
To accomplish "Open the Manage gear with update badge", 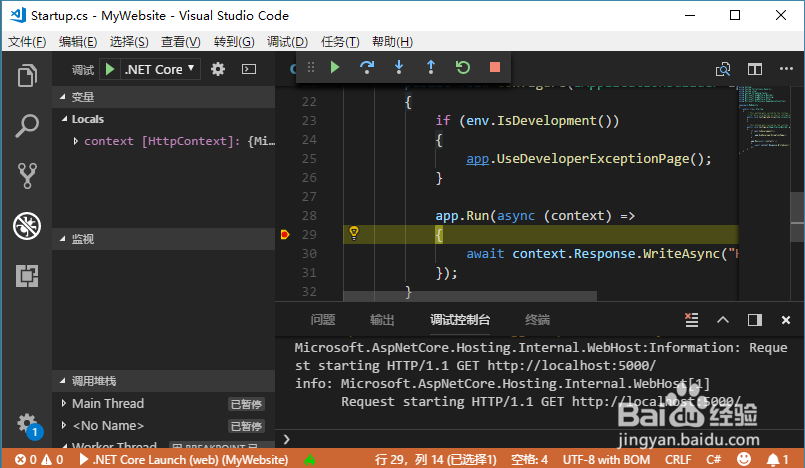I will (28, 425).
